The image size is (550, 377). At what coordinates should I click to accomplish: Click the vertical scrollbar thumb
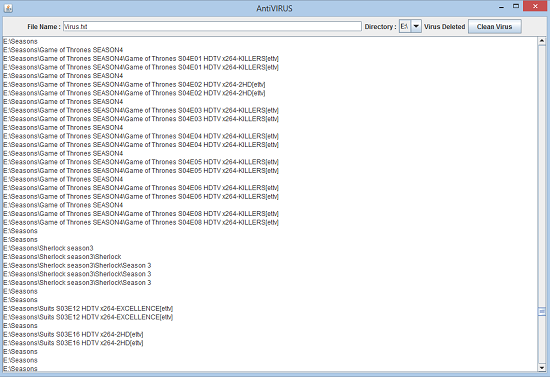(542, 311)
